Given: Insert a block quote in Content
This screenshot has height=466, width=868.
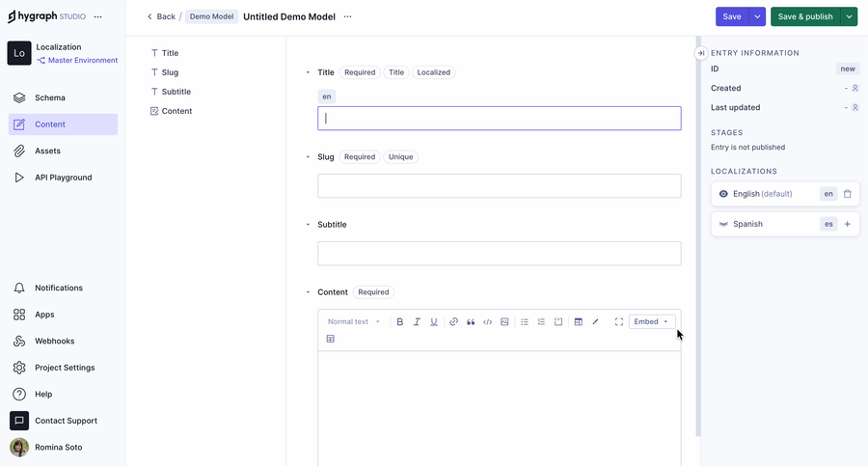Looking at the screenshot, I should 471,322.
